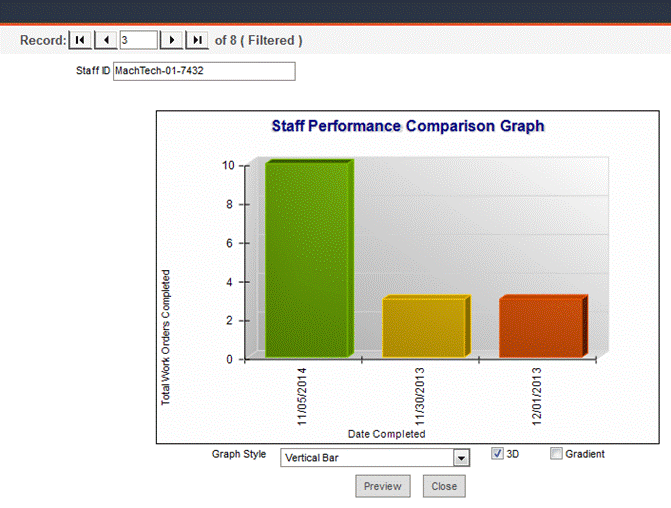Click the Date Completed axis label
671x508 pixels.
[x=386, y=434]
